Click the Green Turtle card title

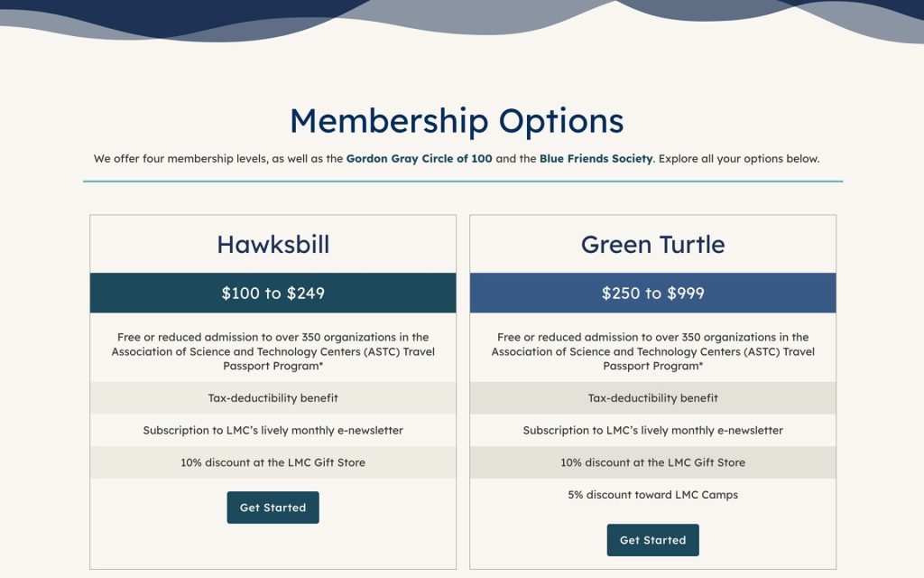653,244
